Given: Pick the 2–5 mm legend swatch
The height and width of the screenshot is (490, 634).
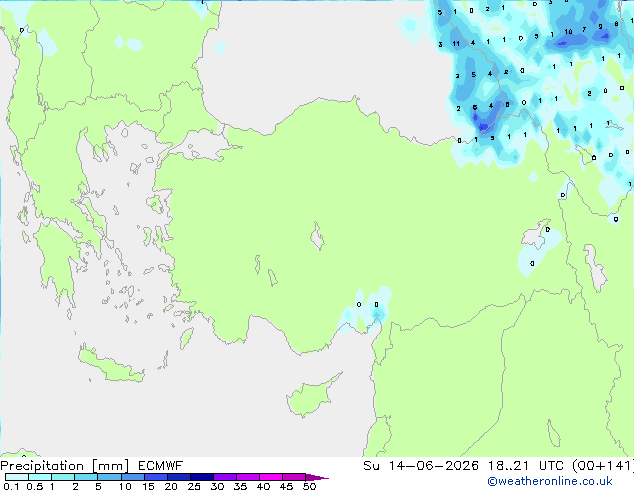Looking at the screenshot, I should [x=86, y=477].
